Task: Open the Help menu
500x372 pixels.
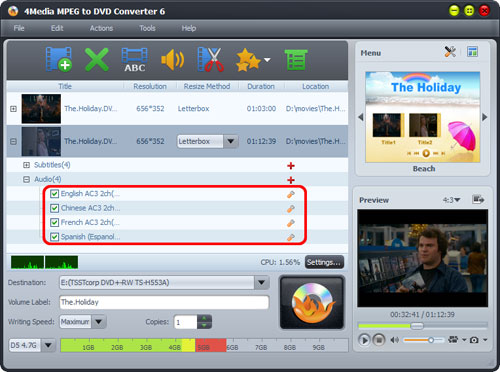Action: click(189, 28)
